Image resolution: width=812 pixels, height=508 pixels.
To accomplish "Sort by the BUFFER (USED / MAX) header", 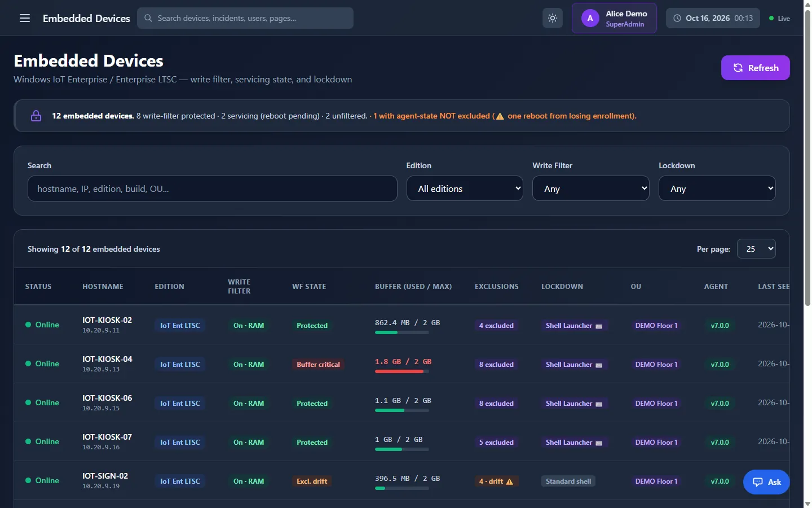I will click(x=413, y=287).
